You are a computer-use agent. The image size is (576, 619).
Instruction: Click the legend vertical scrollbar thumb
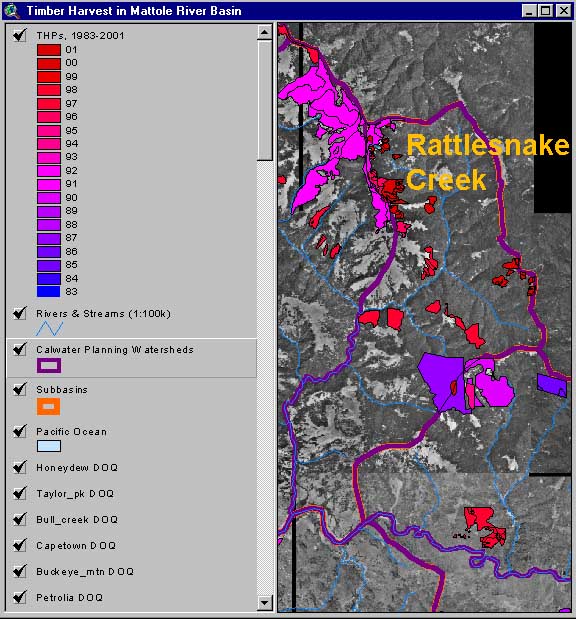tap(265, 100)
